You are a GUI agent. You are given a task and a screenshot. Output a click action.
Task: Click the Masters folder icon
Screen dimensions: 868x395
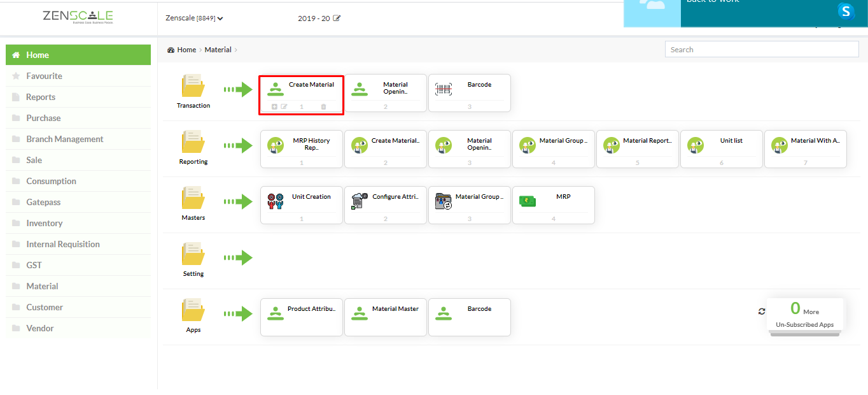coord(193,197)
